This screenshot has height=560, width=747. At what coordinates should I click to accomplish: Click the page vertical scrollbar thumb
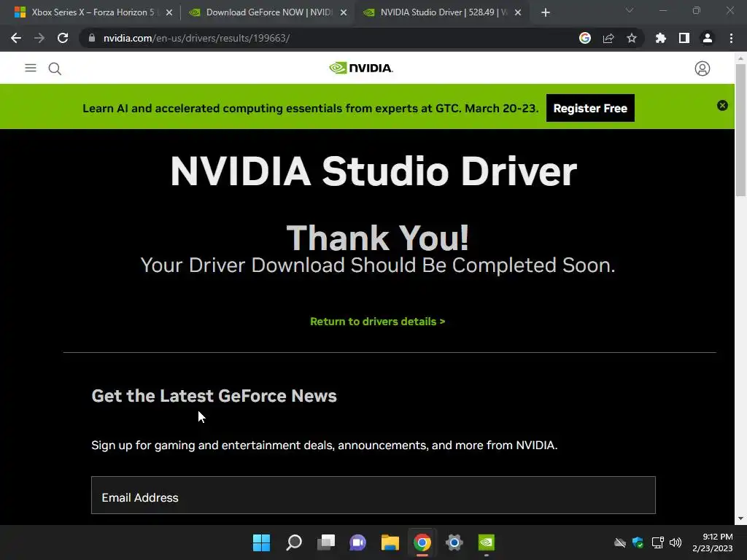click(x=740, y=130)
